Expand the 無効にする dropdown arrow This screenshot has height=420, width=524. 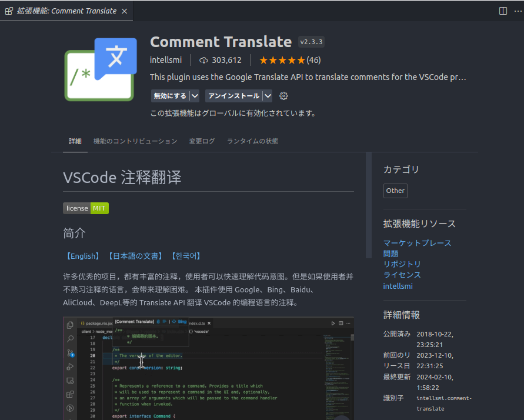[195, 96]
